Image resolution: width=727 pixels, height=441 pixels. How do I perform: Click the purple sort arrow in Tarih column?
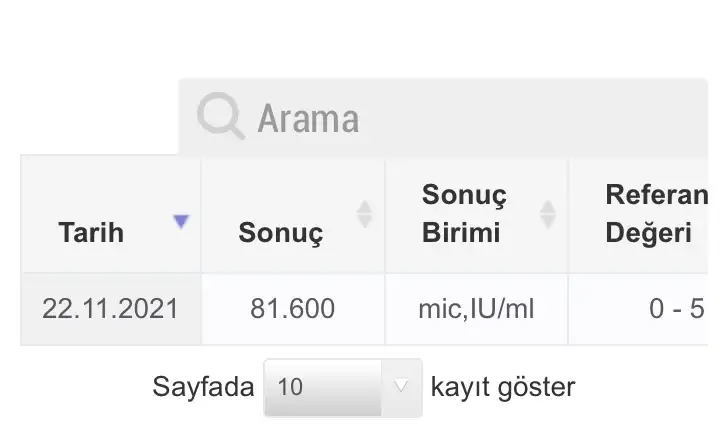click(x=181, y=222)
